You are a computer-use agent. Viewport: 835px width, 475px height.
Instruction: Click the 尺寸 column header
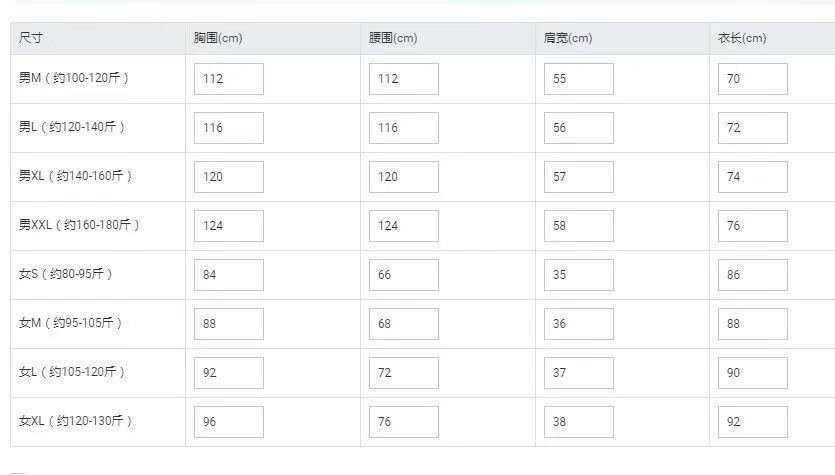(31, 38)
